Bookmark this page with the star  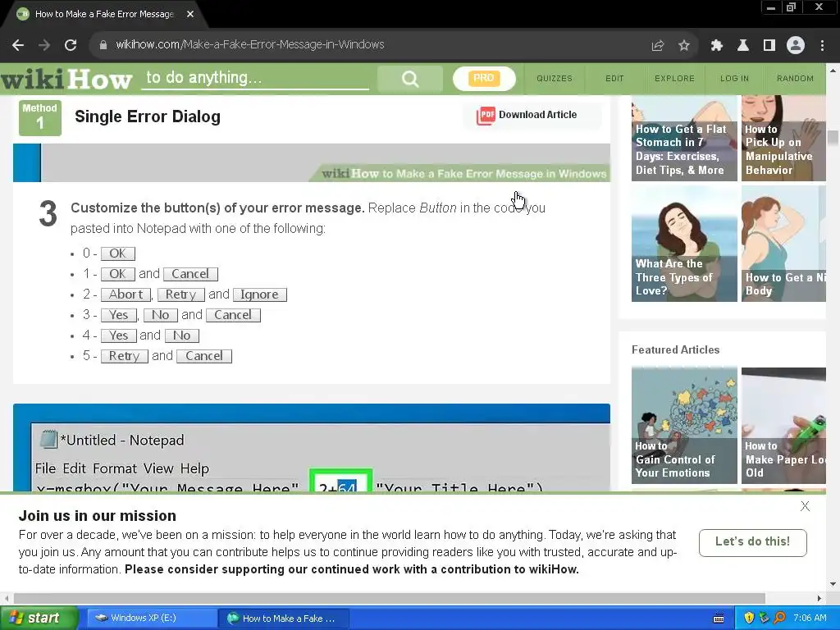tap(683, 46)
